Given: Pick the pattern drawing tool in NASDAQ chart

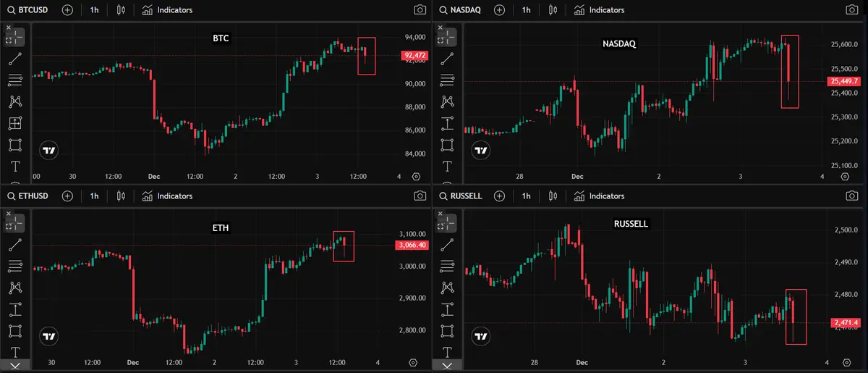Looking at the screenshot, I should click(x=446, y=102).
